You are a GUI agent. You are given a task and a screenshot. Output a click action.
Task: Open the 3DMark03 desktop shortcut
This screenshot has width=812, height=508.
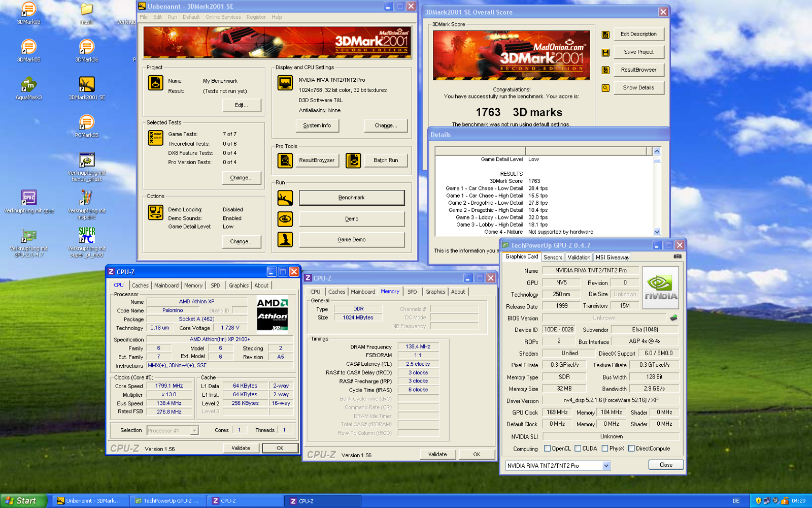point(29,9)
